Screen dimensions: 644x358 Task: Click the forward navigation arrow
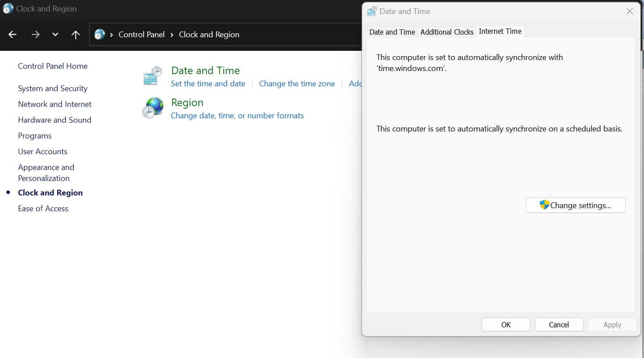pyautogui.click(x=35, y=34)
